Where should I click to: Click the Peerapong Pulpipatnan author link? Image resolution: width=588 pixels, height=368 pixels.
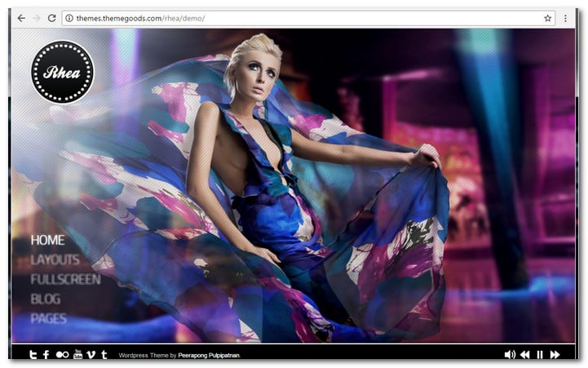click(x=209, y=356)
